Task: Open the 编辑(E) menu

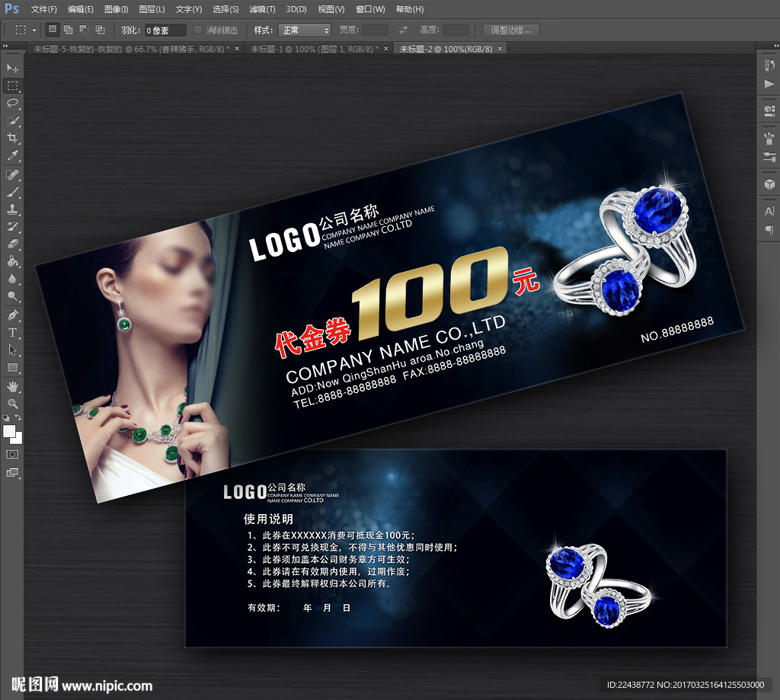Action: (81, 9)
